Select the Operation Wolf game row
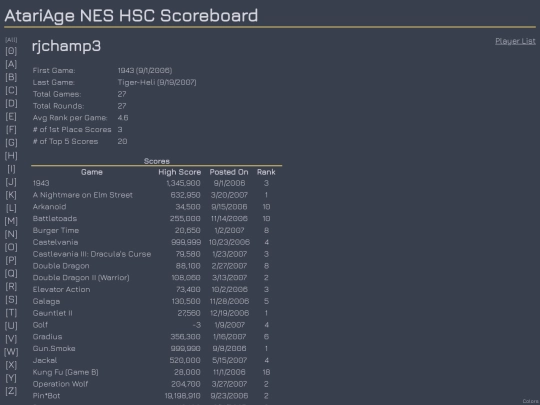Image resolution: width=540 pixels, height=405 pixels. pos(60,384)
